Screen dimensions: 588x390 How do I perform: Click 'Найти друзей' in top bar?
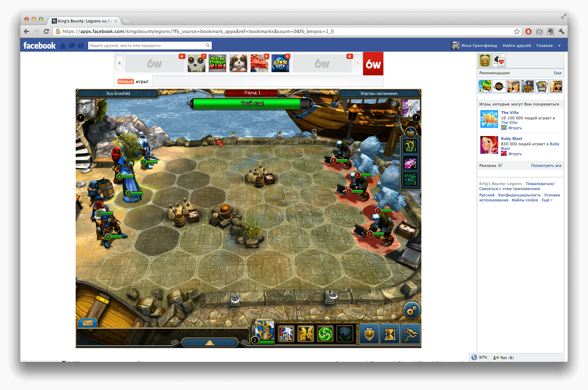pos(517,45)
